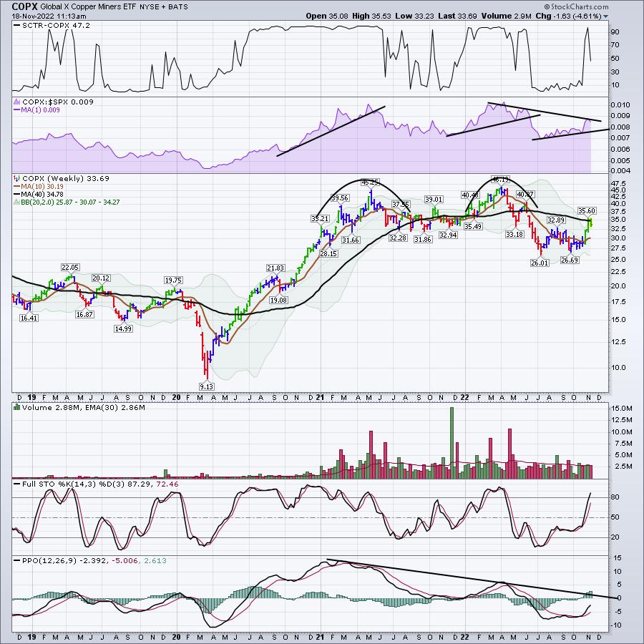Select the 9.13 low price label
Screen dimensions: 644x644
[206, 386]
